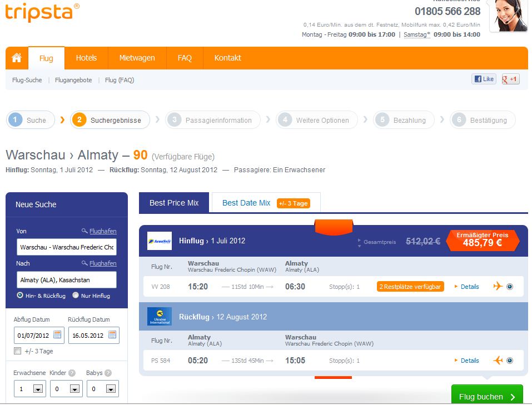532x405 pixels.
Task: Open the Flugangebote submenu link
Action: pos(73,80)
